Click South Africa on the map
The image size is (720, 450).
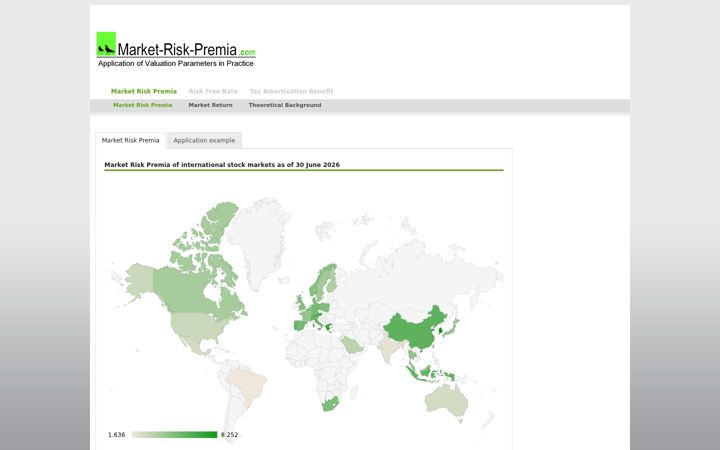(x=330, y=403)
